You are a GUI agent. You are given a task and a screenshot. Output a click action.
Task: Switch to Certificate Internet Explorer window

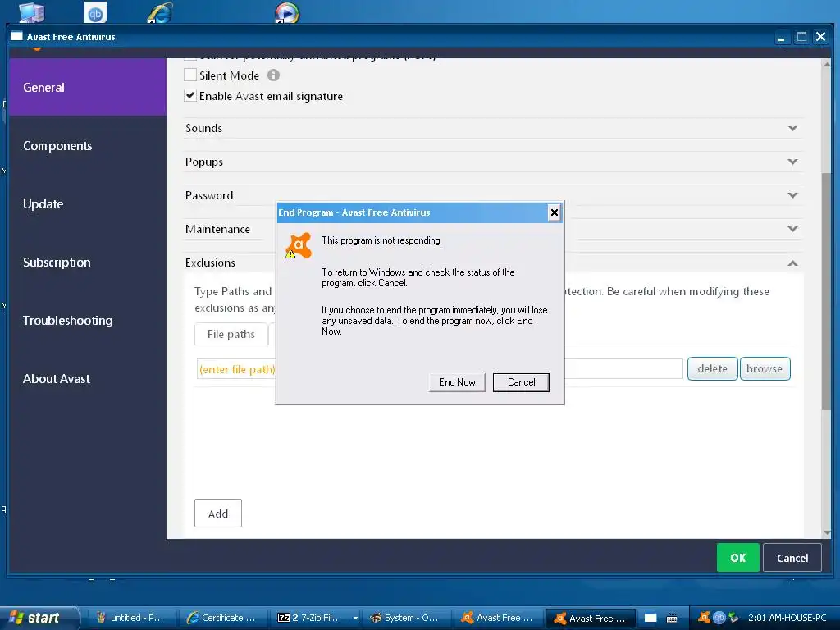point(221,618)
